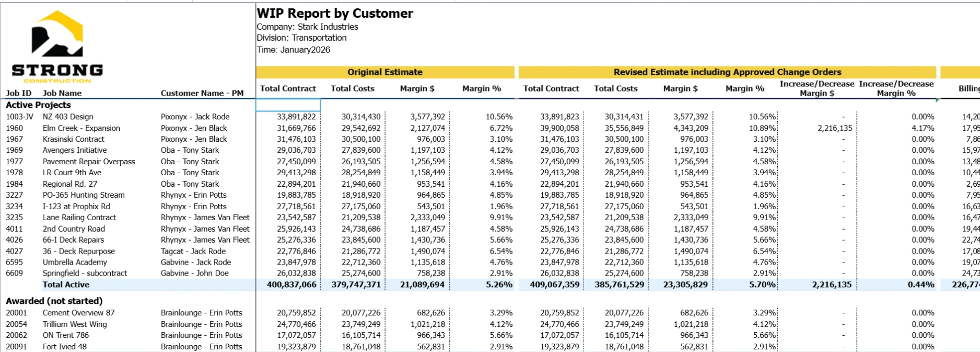Click 'Increase/Decrease Margin $' column header

tap(817, 88)
